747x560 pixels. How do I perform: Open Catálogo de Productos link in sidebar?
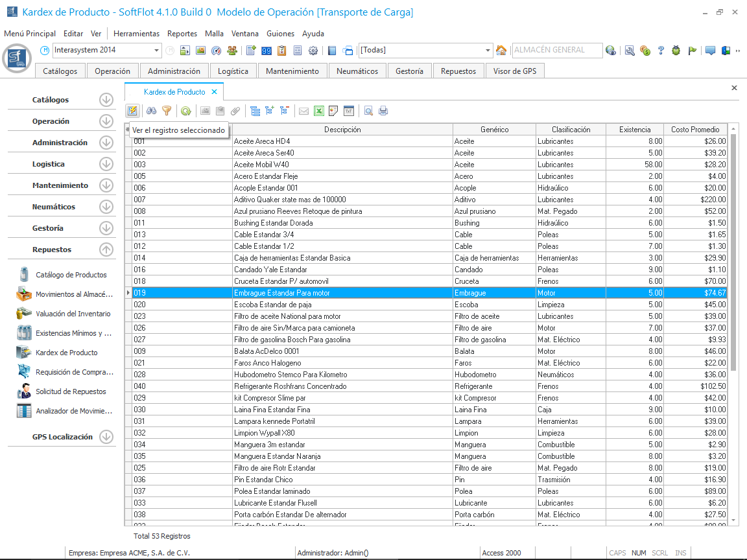(71, 275)
